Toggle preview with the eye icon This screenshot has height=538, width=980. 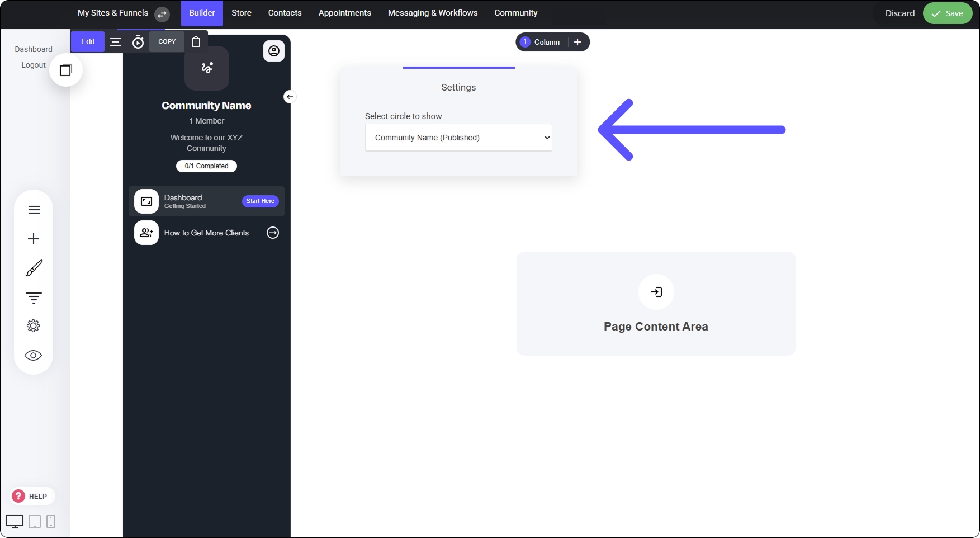click(34, 356)
